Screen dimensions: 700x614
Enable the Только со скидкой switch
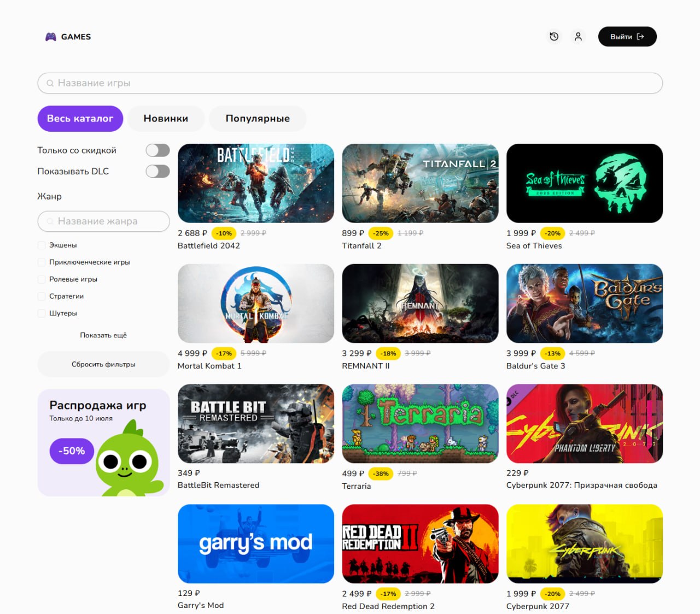click(158, 150)
